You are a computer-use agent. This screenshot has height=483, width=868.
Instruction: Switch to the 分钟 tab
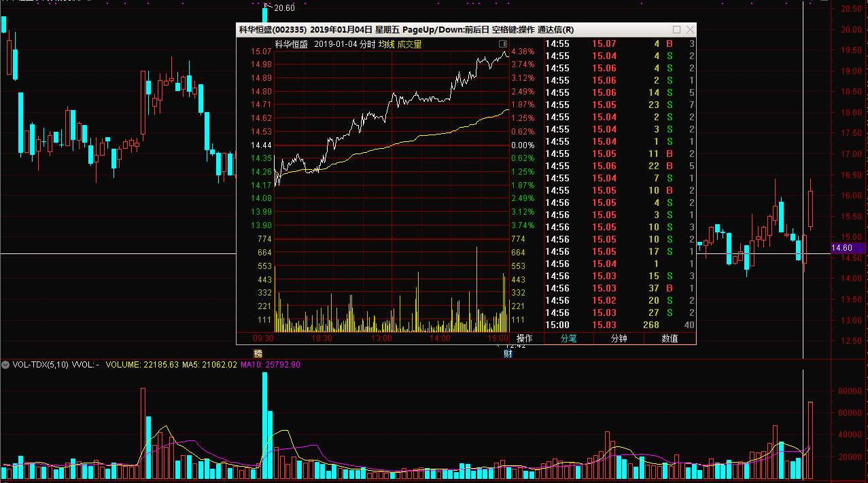point(619,338)
